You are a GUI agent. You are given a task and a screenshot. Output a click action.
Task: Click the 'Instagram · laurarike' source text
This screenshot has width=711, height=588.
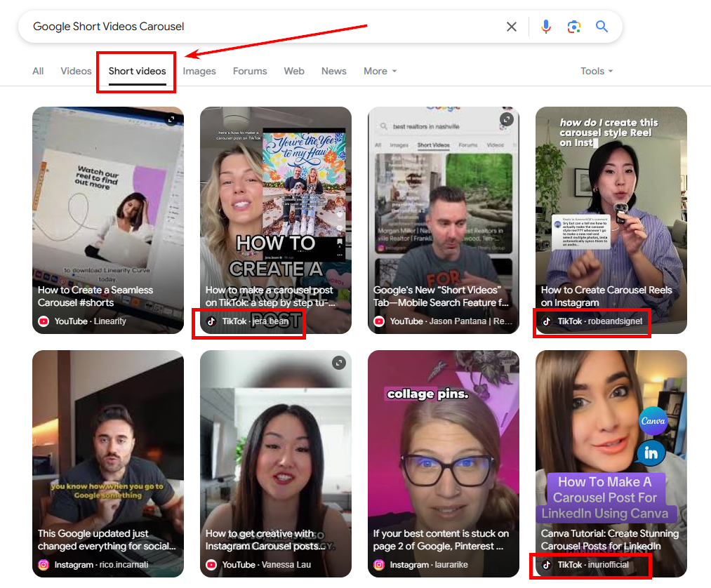429,565
